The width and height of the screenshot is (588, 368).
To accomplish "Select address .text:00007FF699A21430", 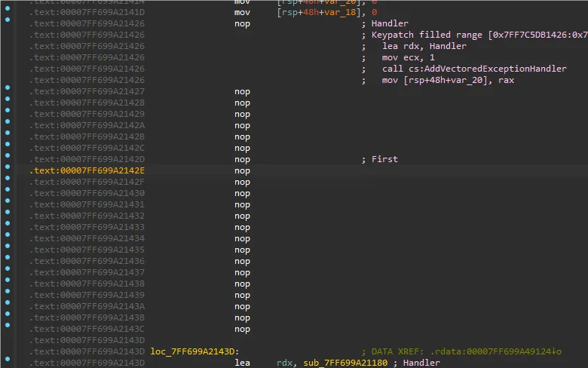I will pos(87,193).
